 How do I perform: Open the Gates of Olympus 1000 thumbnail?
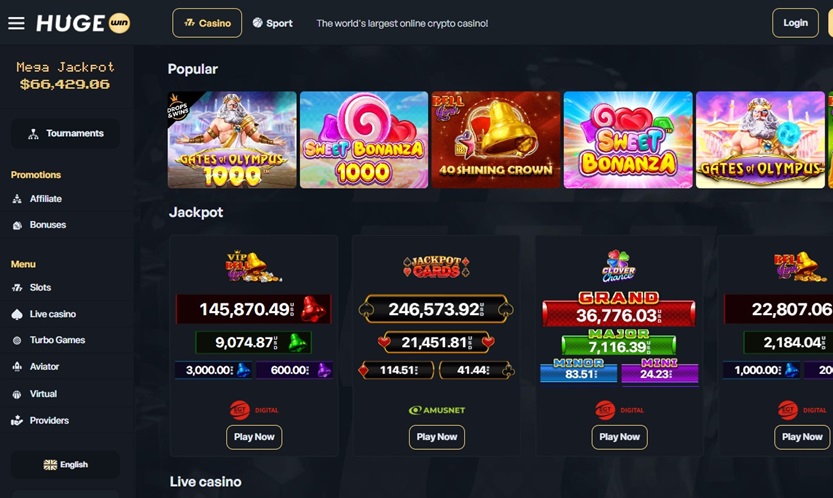pos(232,140)
